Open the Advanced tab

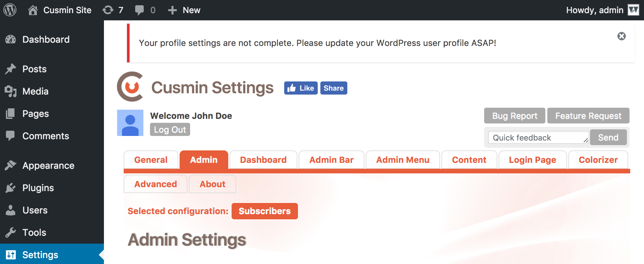pos(156,184)
